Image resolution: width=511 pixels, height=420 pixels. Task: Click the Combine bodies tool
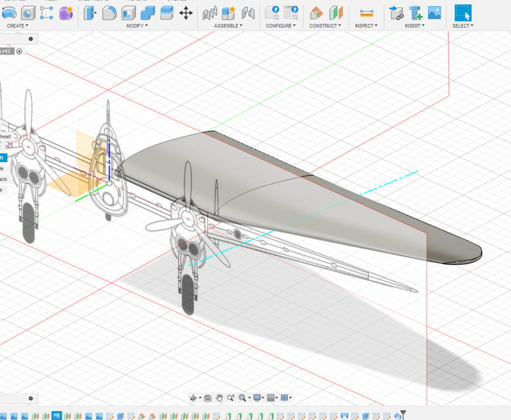[x=148, y=13]
